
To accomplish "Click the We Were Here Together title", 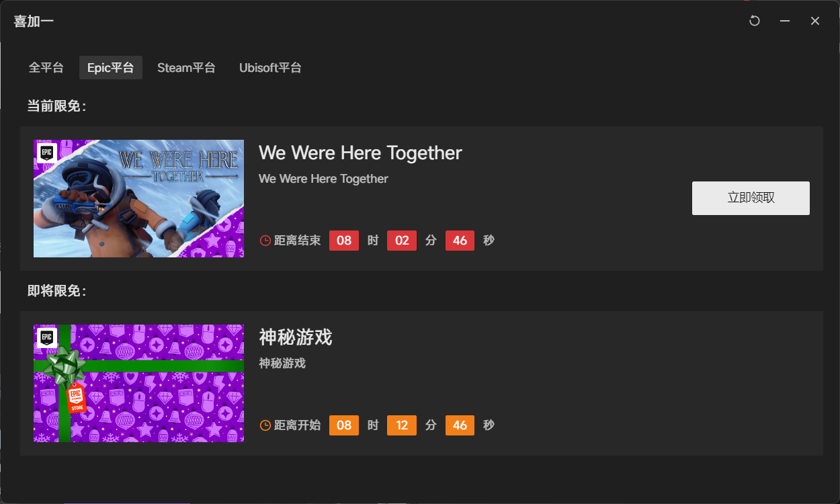I will (360, 153).
